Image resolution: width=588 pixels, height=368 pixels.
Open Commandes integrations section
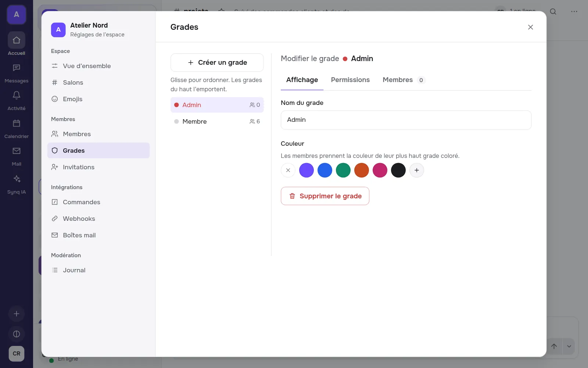click(x=98, y=202)
